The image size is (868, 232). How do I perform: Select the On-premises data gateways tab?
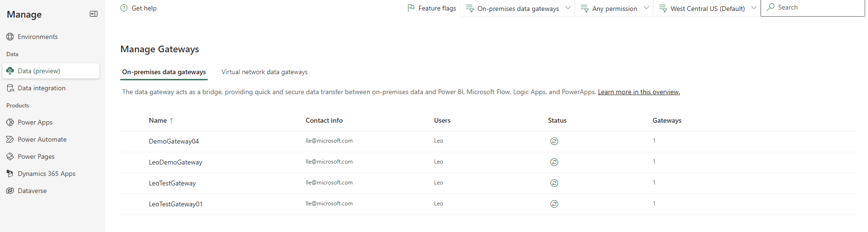coord(164,72)
